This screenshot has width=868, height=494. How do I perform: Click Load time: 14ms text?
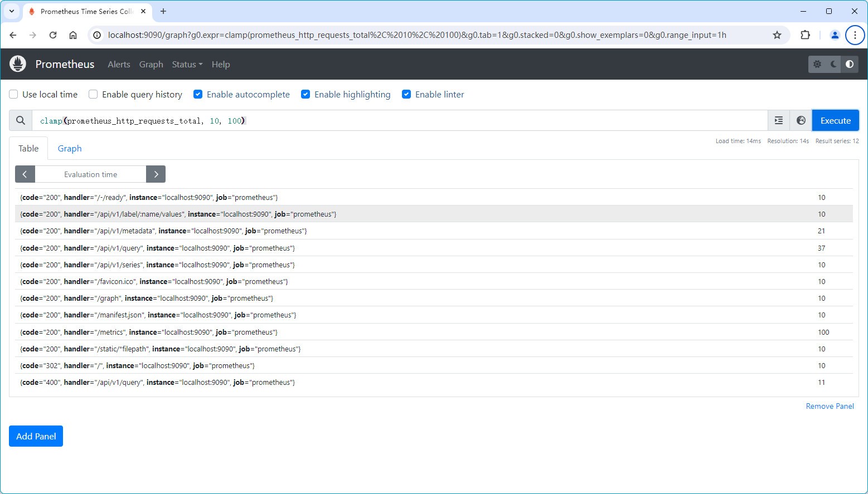point(738,141)
